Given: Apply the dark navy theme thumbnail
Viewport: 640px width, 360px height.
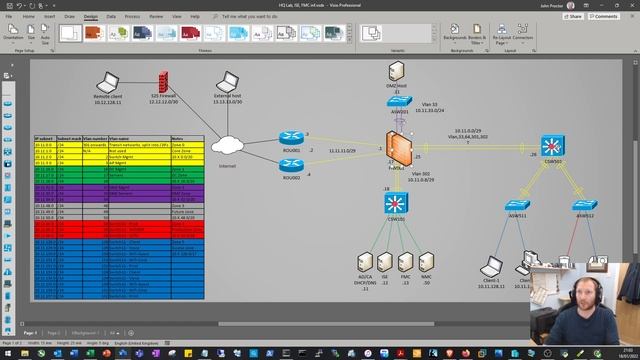Looking at the screenshot, I should click(x=142, y=33).
